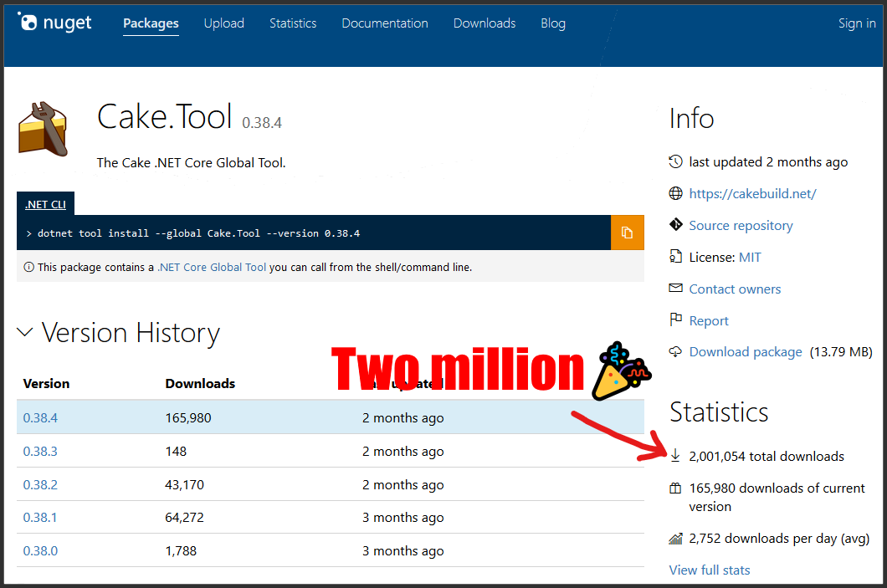The width and height of the screenshot is (887, 588).
Task: Open Statistics in the top navigation
Action: 293,23
